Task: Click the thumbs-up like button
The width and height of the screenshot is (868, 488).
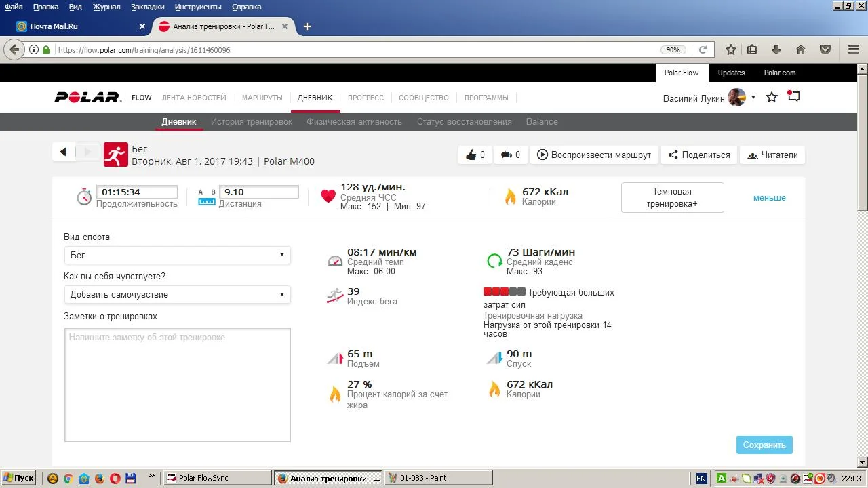Action: (475, 155)
